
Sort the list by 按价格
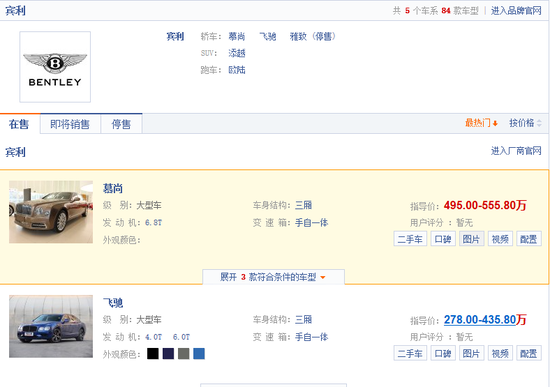pos(525,123)
